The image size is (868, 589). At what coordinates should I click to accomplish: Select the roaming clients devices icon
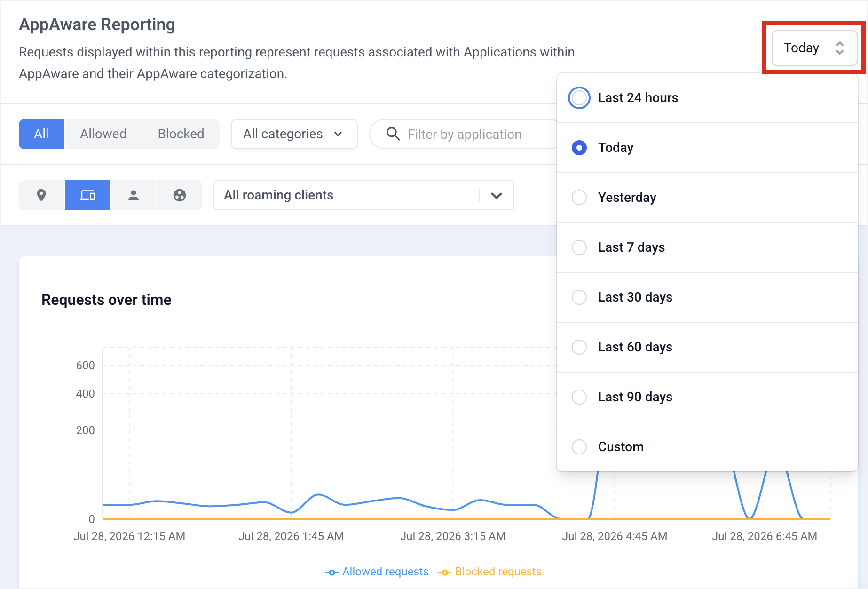click(87, 195)
